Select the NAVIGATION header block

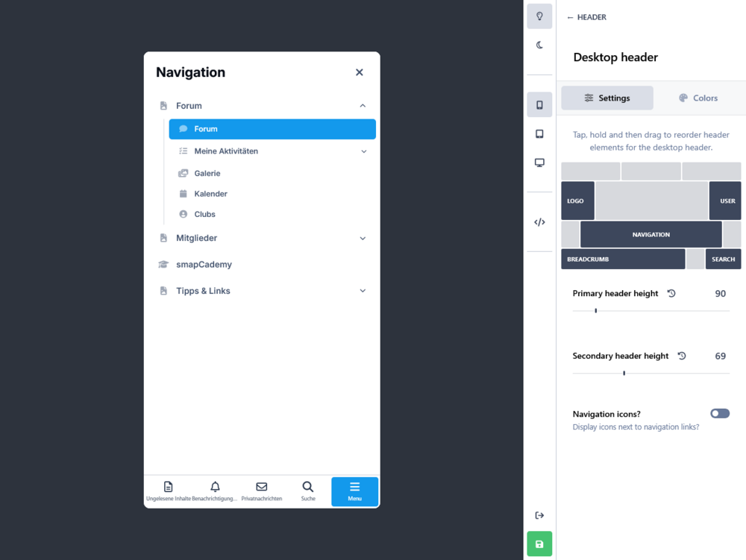point(651,234)
